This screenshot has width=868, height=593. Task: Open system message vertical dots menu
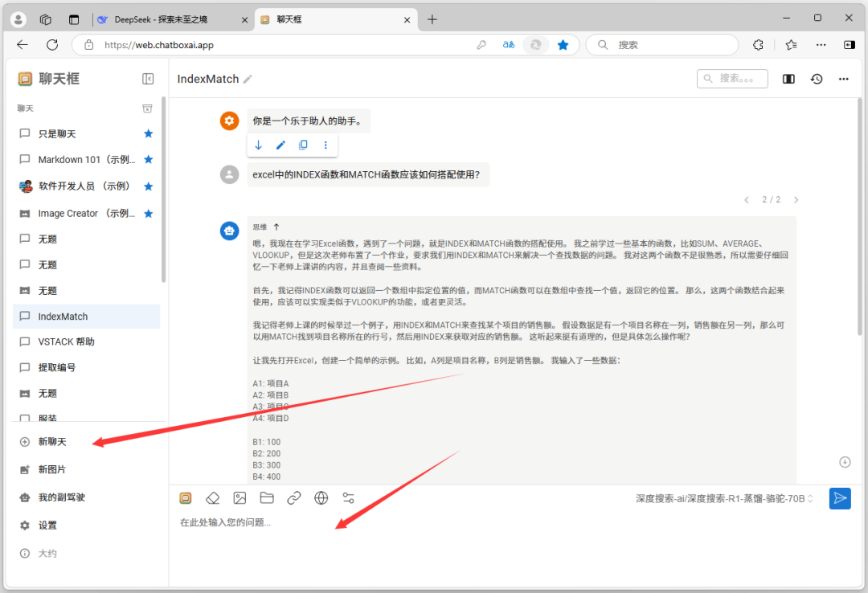325,145
